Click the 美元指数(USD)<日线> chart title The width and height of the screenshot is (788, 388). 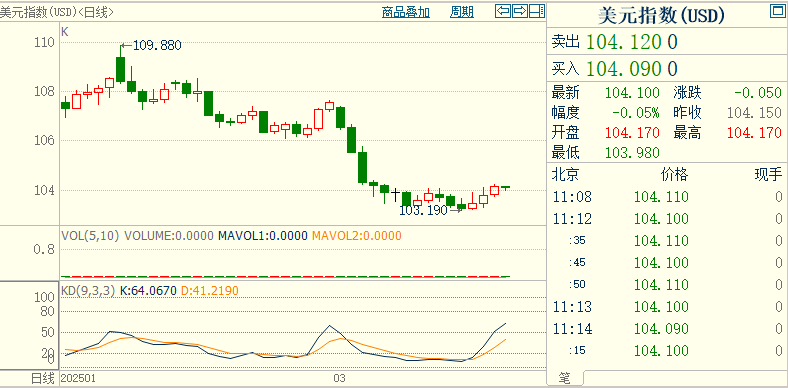pos(57,13)
